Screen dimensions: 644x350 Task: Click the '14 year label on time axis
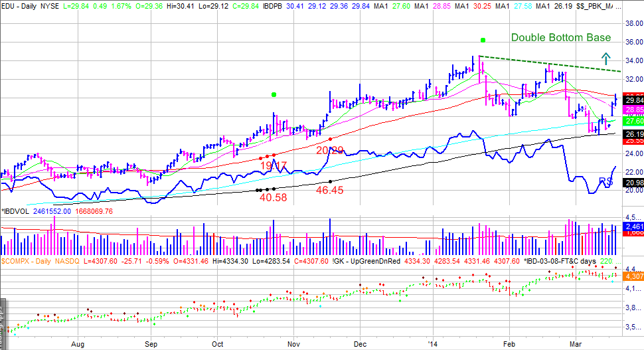(x=432, y=344)
